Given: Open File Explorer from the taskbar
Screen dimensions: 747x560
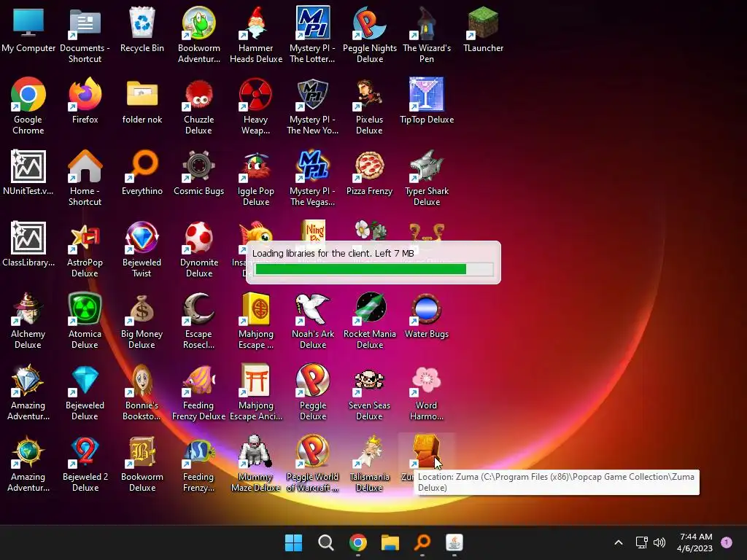Looking at the screenshot, I should [x=390, y=542].
